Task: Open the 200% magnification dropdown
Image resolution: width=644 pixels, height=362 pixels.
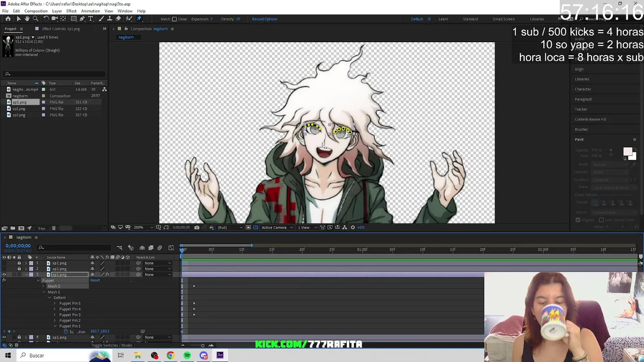Action: (x=143, y=227)
